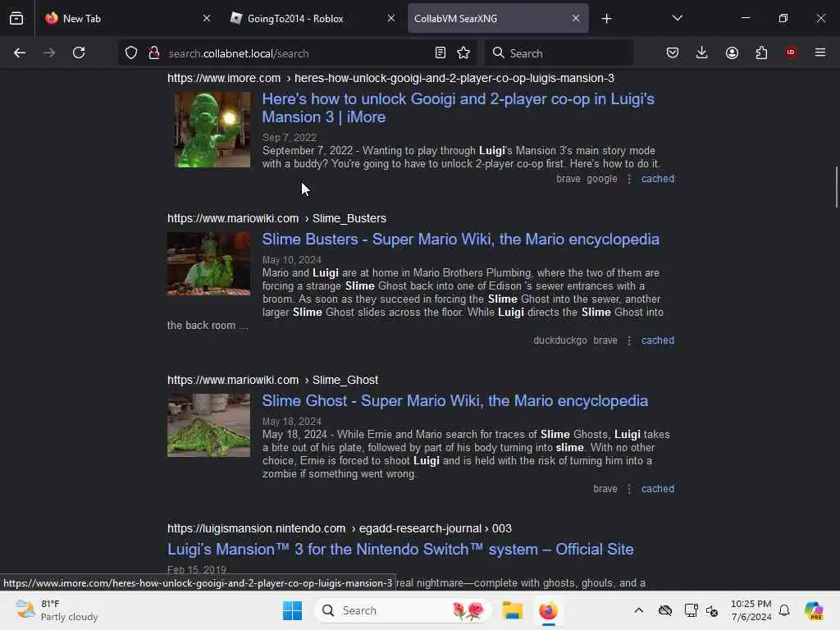Show hidden tray icons chevron
The image size is (840, 630).
coord(638,610)
